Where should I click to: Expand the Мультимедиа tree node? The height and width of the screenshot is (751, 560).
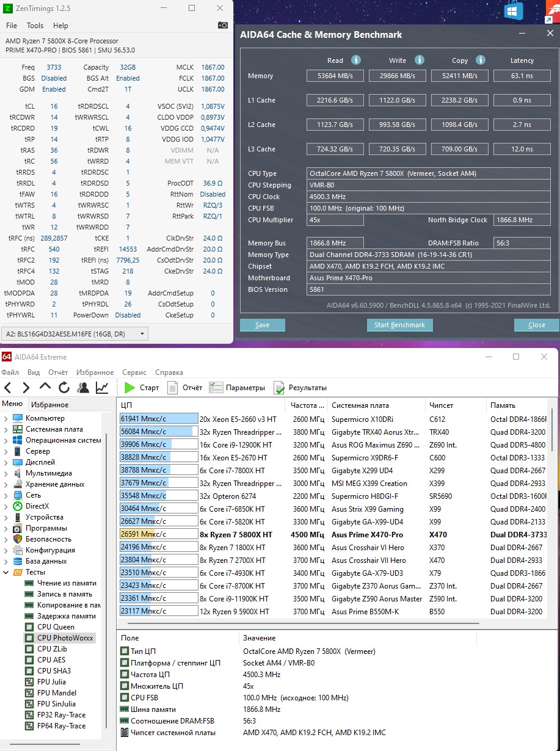pos(6,473)
